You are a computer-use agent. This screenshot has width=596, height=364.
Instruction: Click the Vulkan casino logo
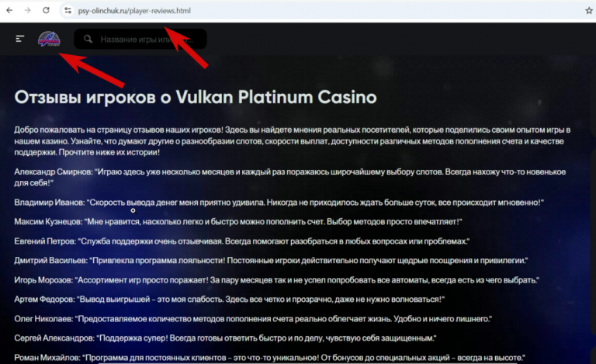(49, 39)
